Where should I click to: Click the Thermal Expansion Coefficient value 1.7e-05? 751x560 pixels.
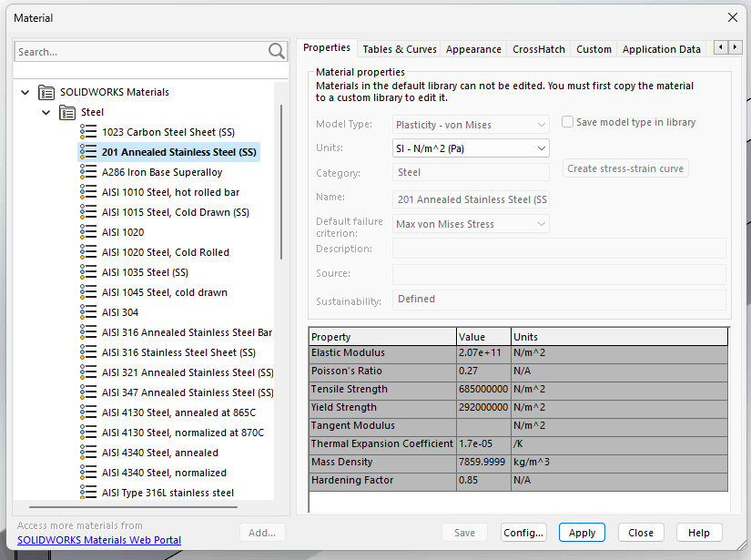(x=483, y=443)
